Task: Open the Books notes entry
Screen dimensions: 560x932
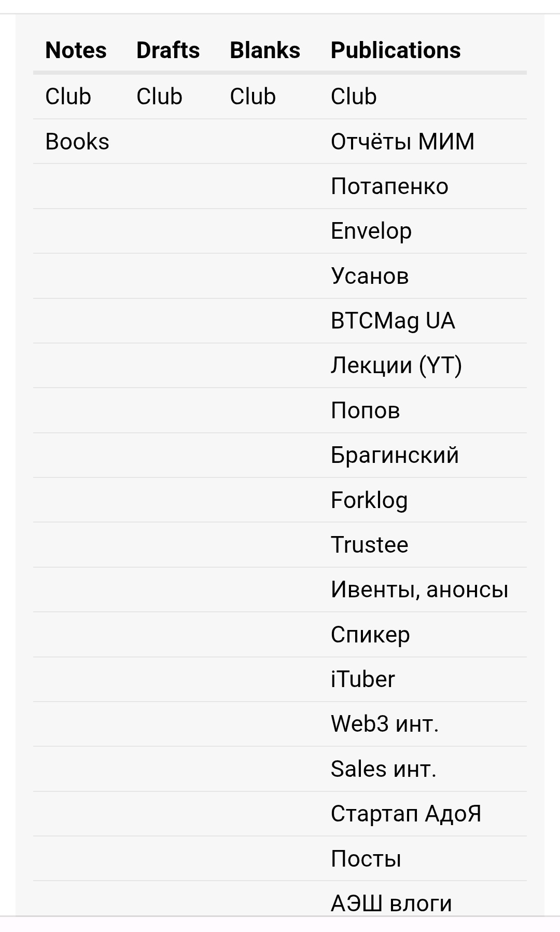Action: click(x=77, y=142)
